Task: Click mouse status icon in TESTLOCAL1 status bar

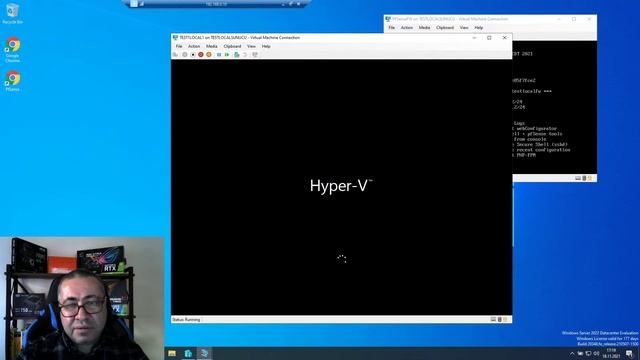Action: pyautogui.click(x=500, y=320)
